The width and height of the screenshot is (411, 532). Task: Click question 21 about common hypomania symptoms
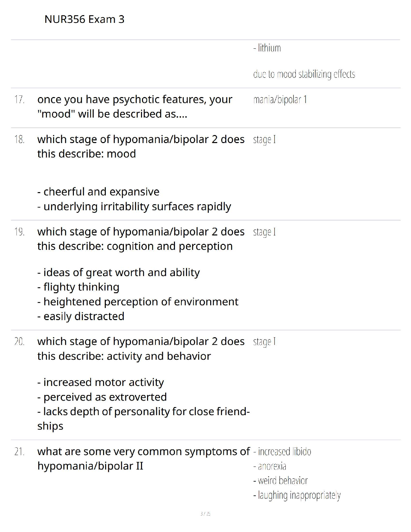coord(143,458)
